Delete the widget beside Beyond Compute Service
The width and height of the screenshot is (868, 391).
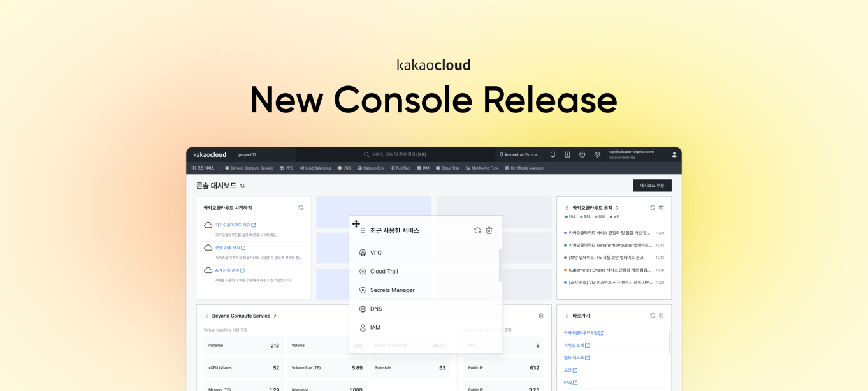pyautogui.click(x=541, y=316)
